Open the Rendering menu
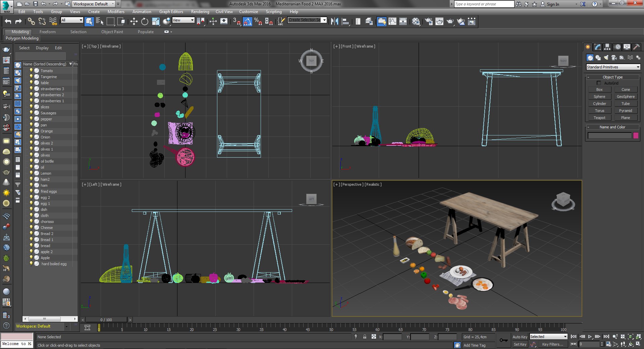The width and height of the screenshot is (644, 349). pyautogui.click(x=200, y=12)
